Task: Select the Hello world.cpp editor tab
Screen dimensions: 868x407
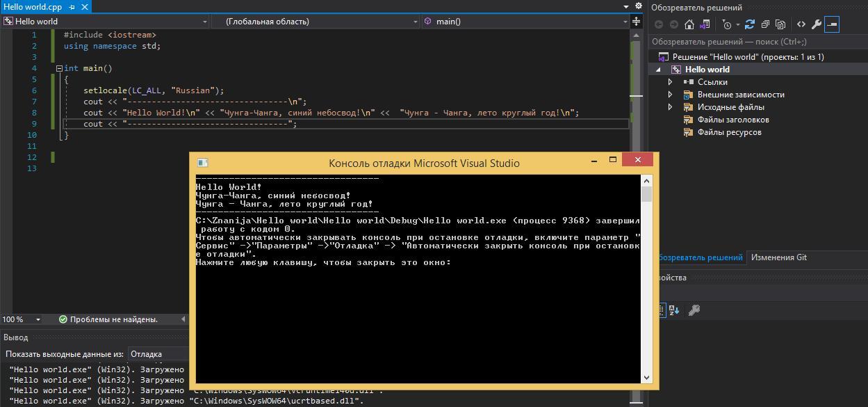Action: click(x=33, y=6)
